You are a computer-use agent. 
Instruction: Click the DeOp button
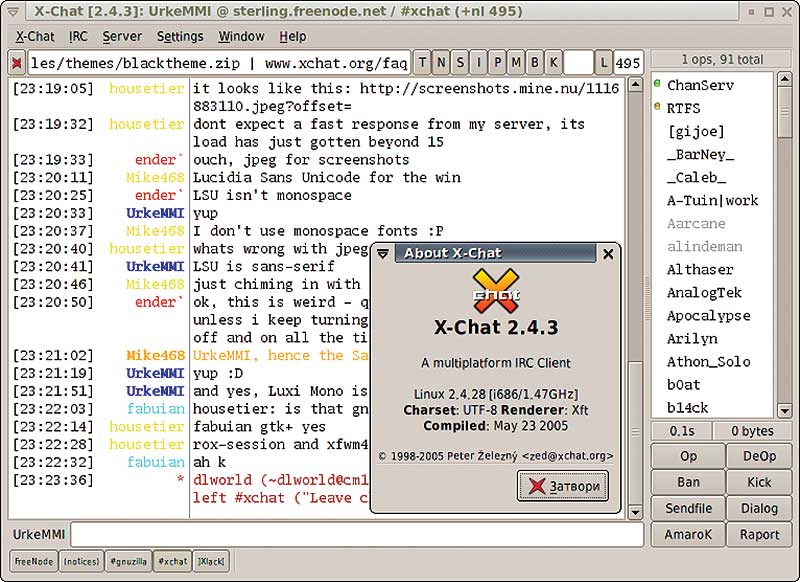pyautogui.click(x=759, y=456)
